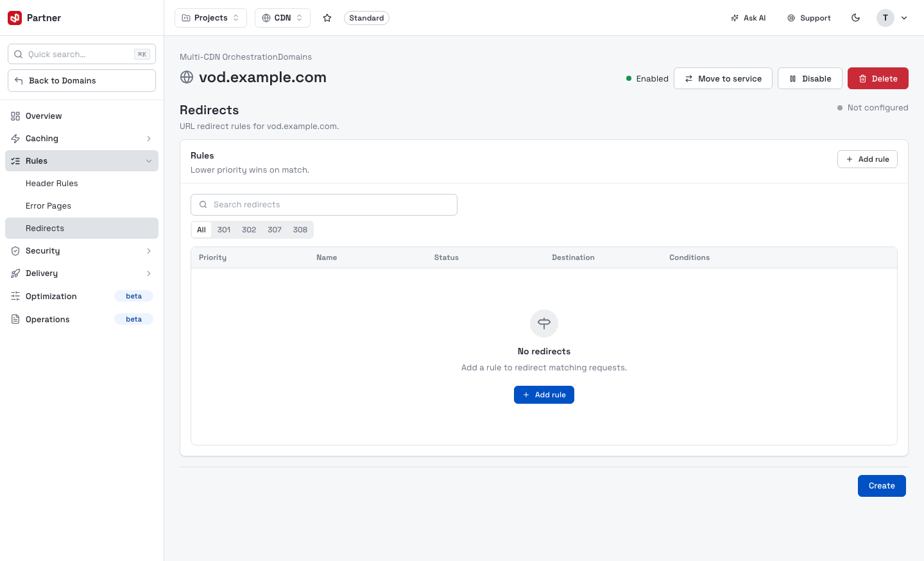Expand the Caching menu
This screenshot has height=561, width=924.
coord(81,139)
